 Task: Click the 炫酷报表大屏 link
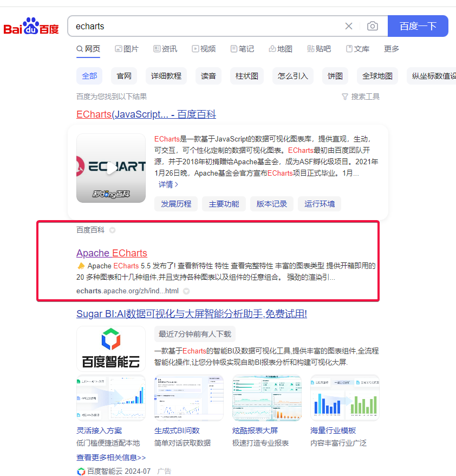(x=255, y=431)
